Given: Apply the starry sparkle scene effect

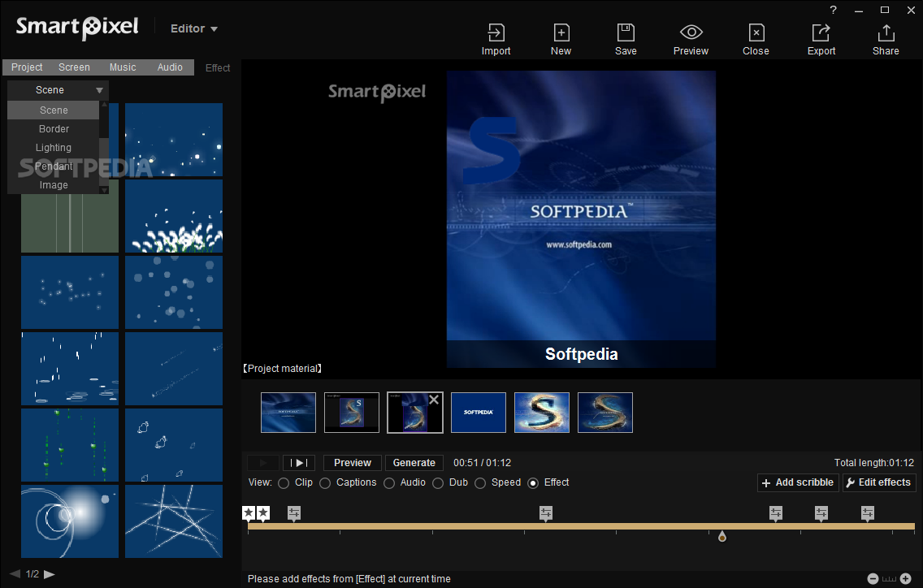Looking at the screenshot, I should click(174, 140).
